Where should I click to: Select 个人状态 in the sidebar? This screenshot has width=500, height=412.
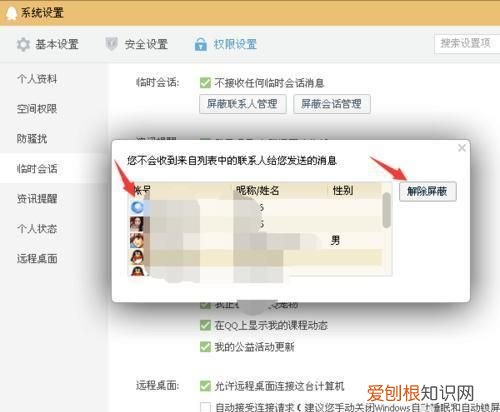tap(37, 229)
